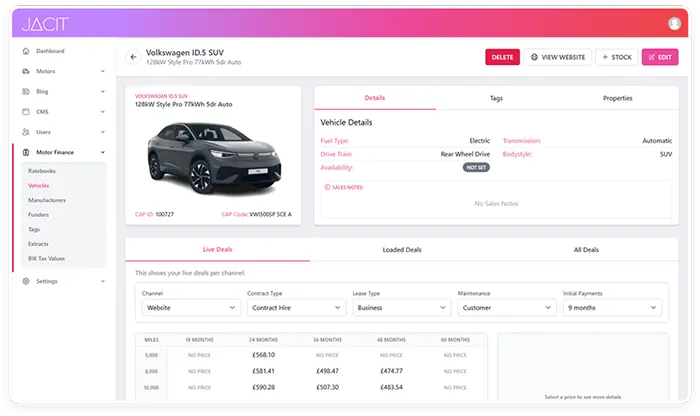Open Tags in the sidebar submenu

(x=34, y=229)
